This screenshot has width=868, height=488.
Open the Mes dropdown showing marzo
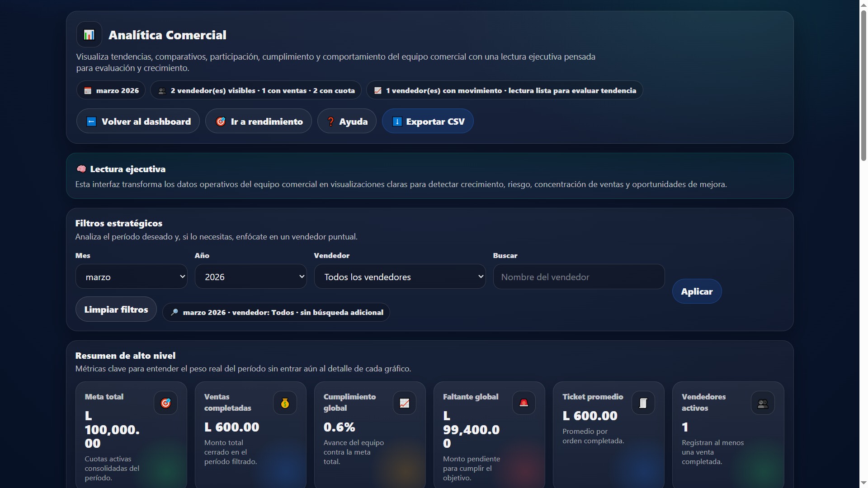tap(131, 277)
